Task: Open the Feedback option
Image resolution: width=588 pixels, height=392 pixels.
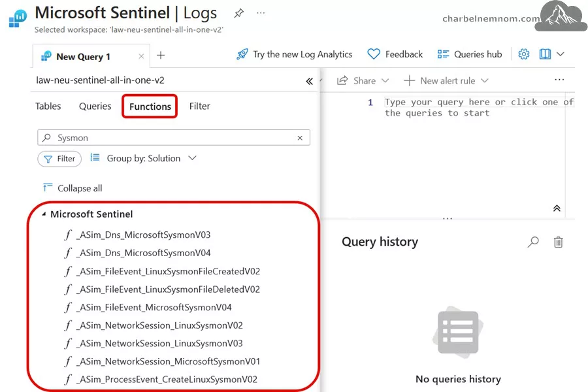Action: pyautogui.click(x=395, y=54)
